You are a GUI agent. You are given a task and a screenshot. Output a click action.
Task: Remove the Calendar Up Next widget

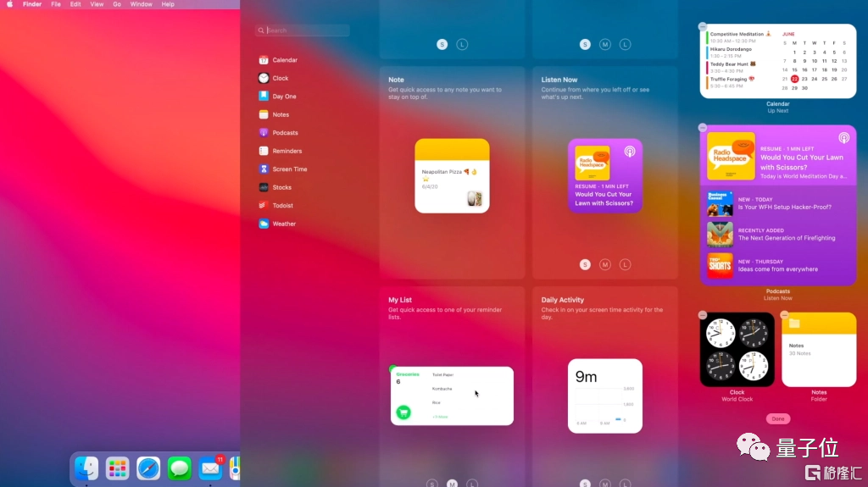(703, 27)
